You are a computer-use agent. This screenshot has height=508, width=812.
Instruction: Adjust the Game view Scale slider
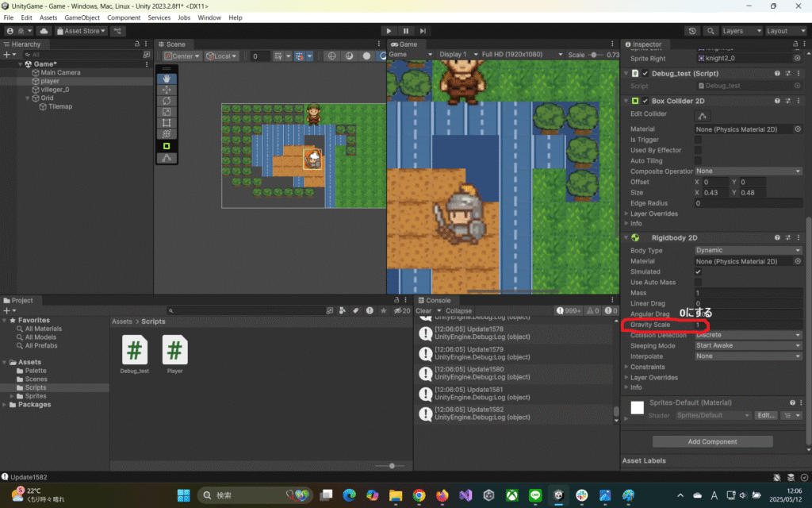coord(594,55)
